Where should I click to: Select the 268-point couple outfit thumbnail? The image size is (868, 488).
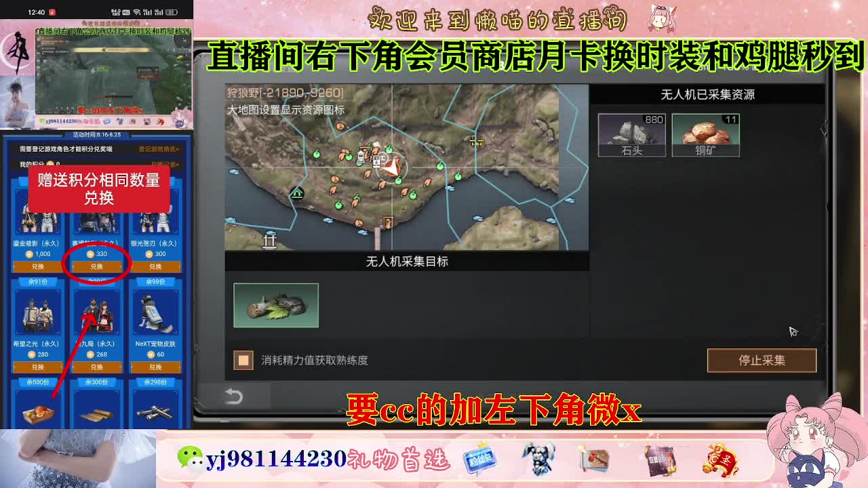pyautogui.click(x=96, y=313)
